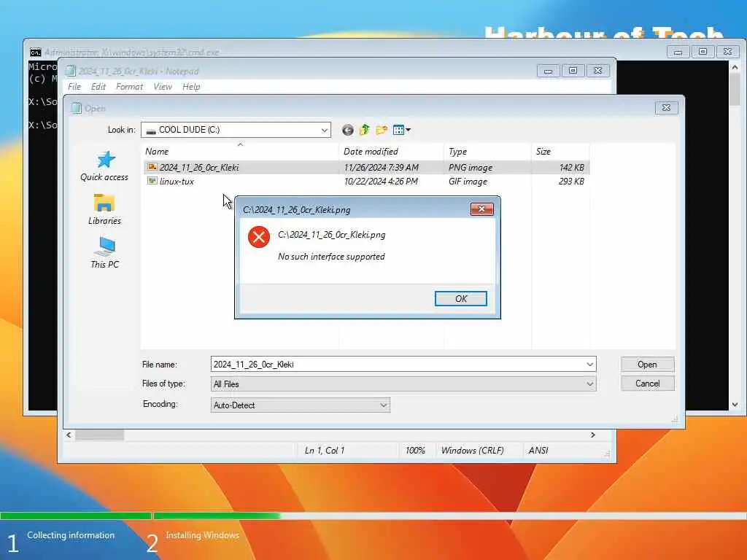
Task: Close the Command Prompt window
Action: [727, 52]
